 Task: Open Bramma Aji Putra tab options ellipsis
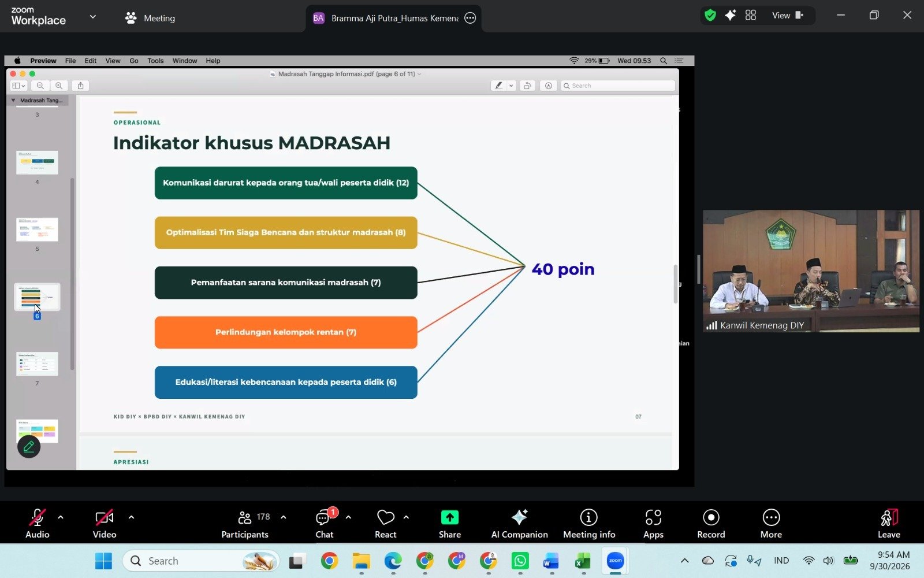(x=470, y=18)
